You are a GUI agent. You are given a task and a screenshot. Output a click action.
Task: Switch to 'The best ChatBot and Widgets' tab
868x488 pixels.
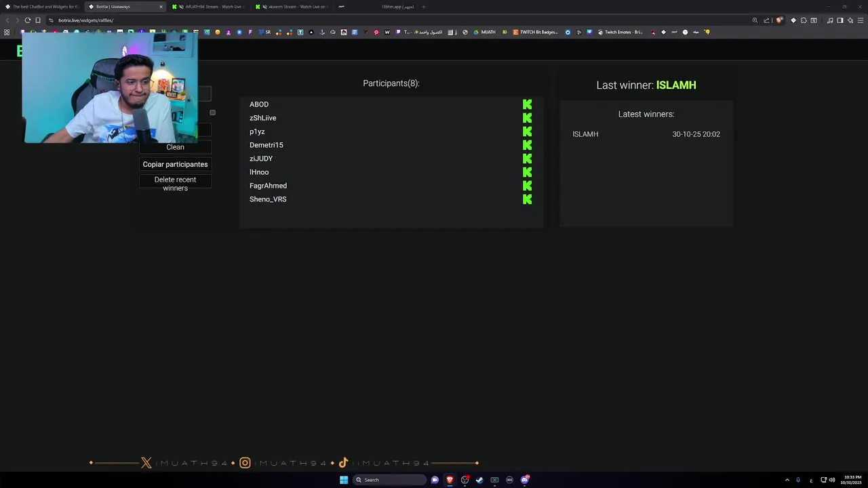click(x=42, y=7)
